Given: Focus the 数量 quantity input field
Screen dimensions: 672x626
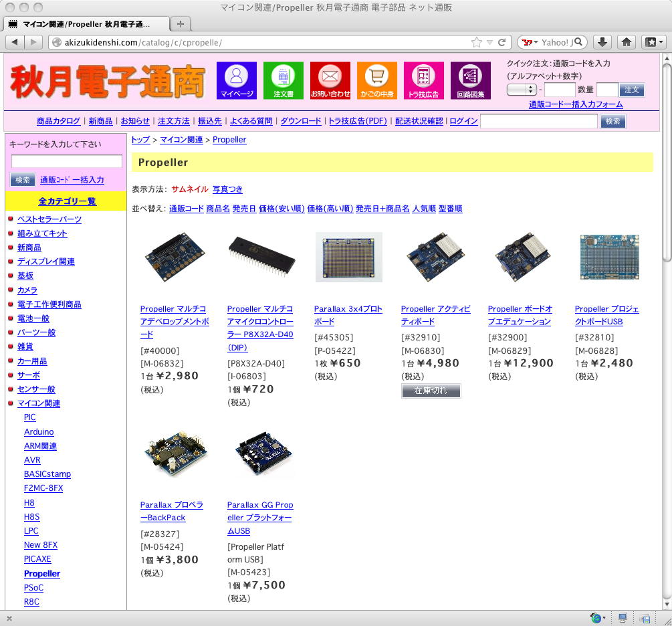Looking at the screenshot, I should (607, 90).
